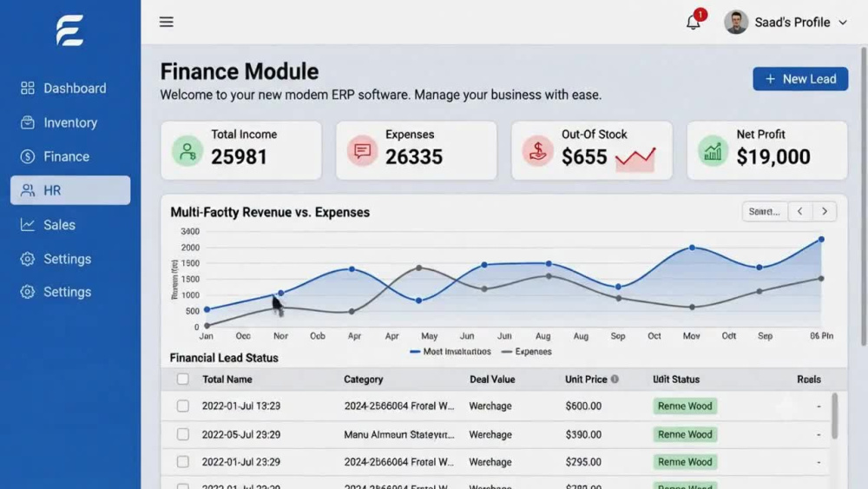Click Renne Wood badge in $390.00 row

click(x=685, y=434)
